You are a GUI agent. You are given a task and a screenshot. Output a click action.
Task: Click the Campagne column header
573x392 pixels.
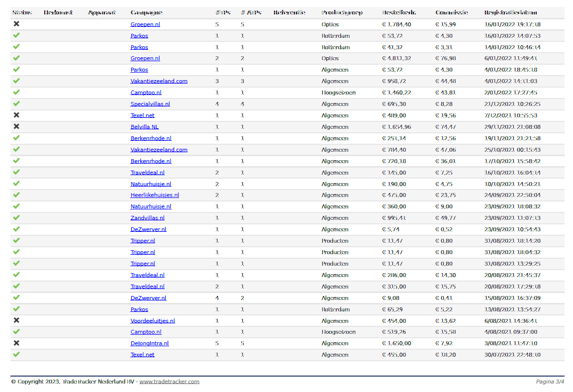click(147, 12)
